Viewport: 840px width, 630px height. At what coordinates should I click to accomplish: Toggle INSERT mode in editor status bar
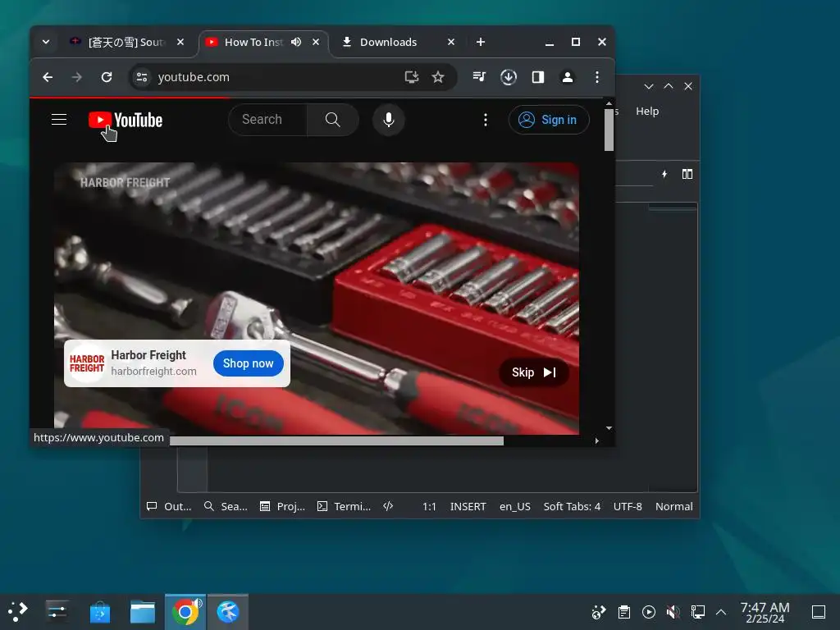468,506
